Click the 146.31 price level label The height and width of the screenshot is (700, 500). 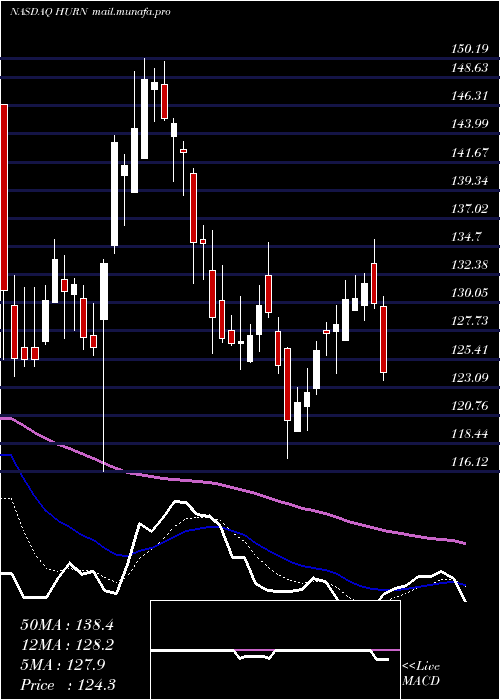tap(470, 96)
